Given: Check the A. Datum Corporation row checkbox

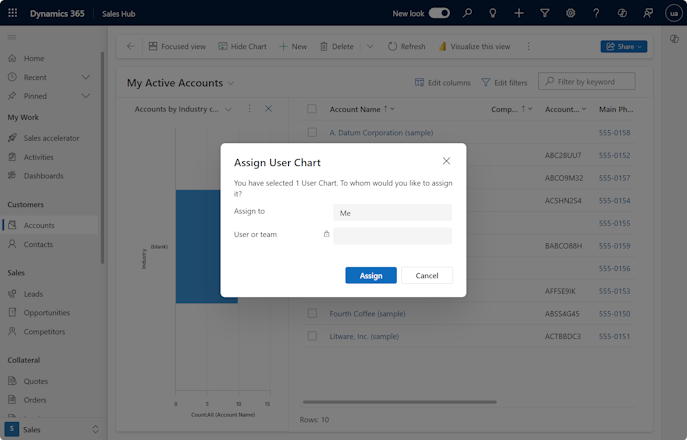Looking at the screenshot, I should [x=312, y=132].
